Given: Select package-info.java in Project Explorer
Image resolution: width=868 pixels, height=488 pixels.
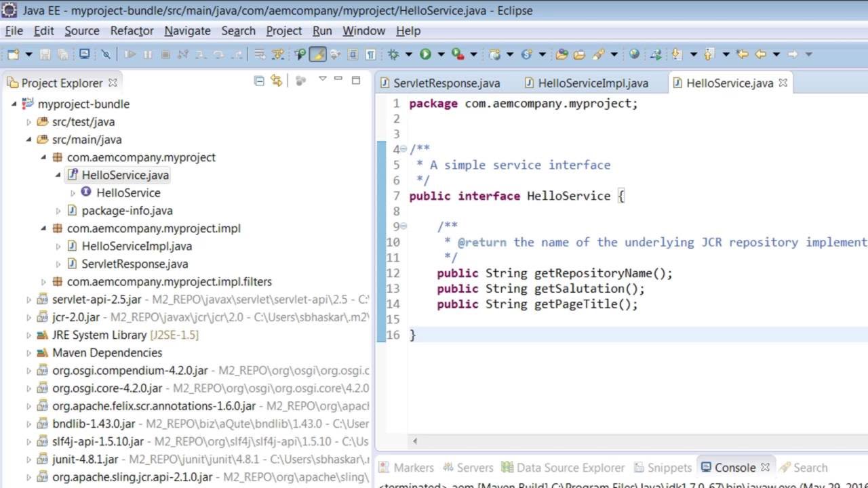Looking at the screenshot, I should click(x=127, y=211).
